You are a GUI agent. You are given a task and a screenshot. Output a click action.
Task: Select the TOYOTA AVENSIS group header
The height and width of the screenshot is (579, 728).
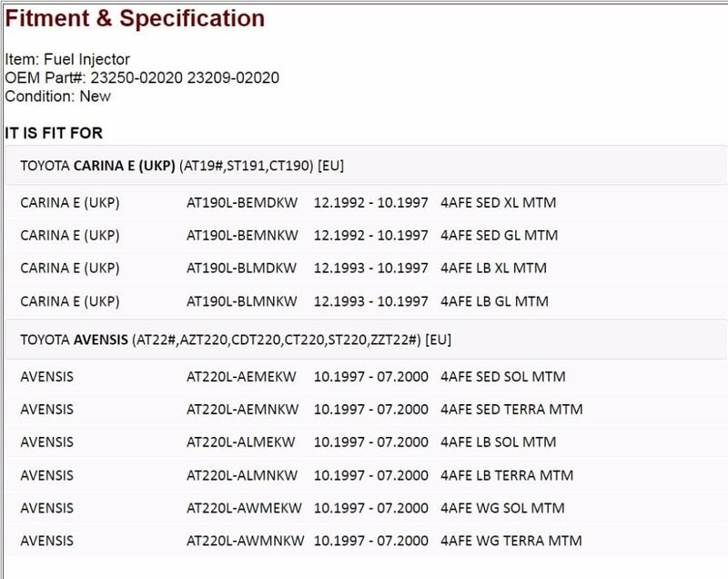(x=236, y=340)
